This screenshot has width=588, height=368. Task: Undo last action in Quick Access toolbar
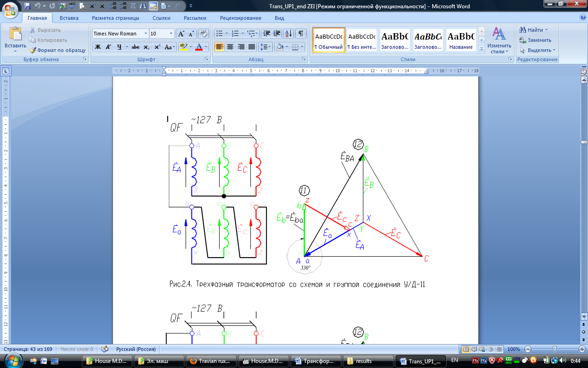38,6
